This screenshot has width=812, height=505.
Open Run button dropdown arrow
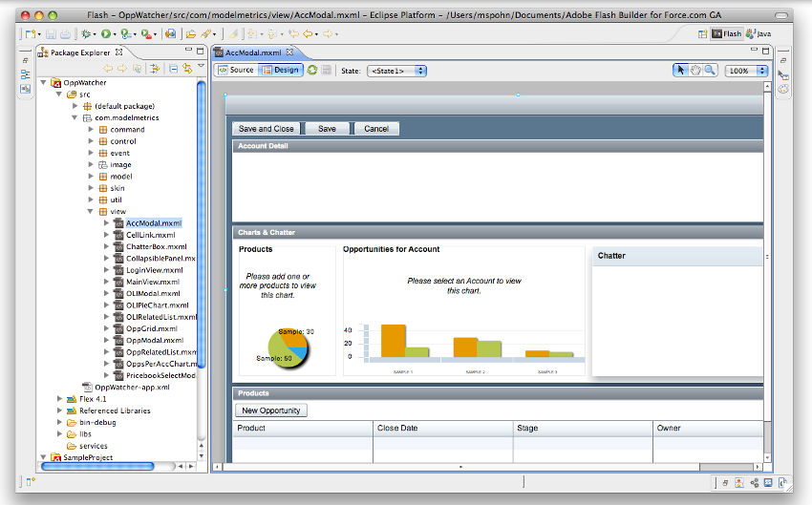click(x=115, y=34)
